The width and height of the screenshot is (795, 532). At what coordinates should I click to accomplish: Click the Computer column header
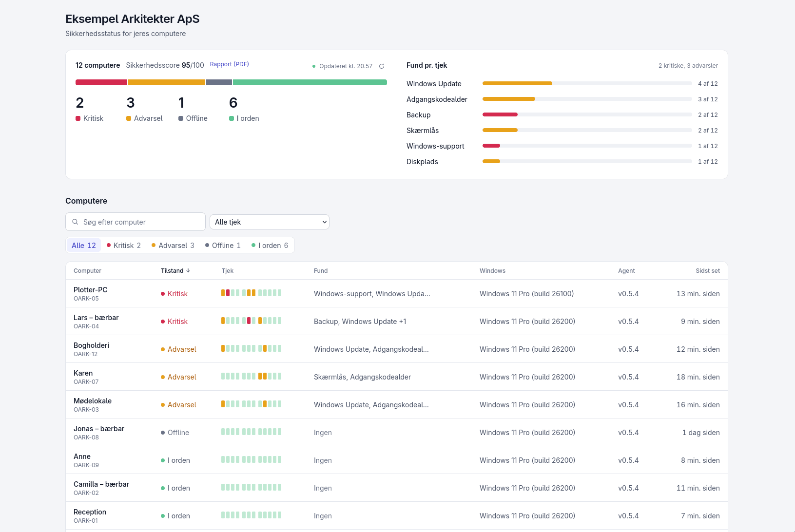point(87,271)
